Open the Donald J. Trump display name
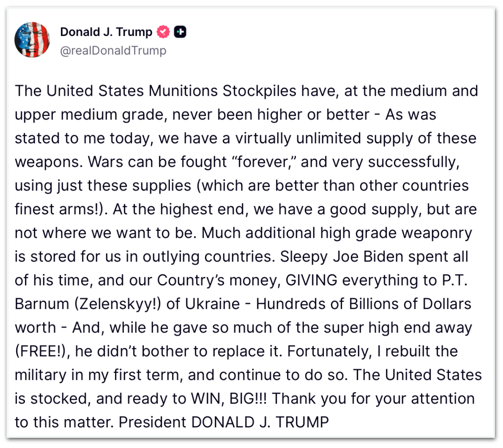This screenshot has height=448, width=503. pos(106,31)
